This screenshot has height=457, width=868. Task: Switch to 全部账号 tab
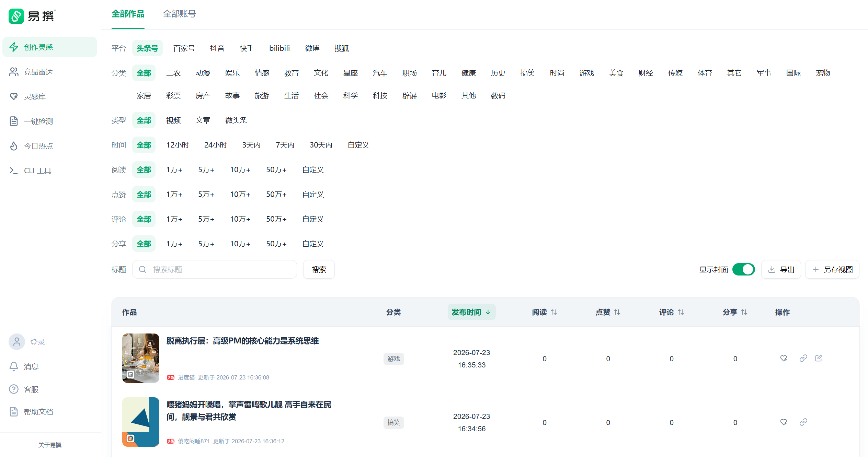coord(179,14)
